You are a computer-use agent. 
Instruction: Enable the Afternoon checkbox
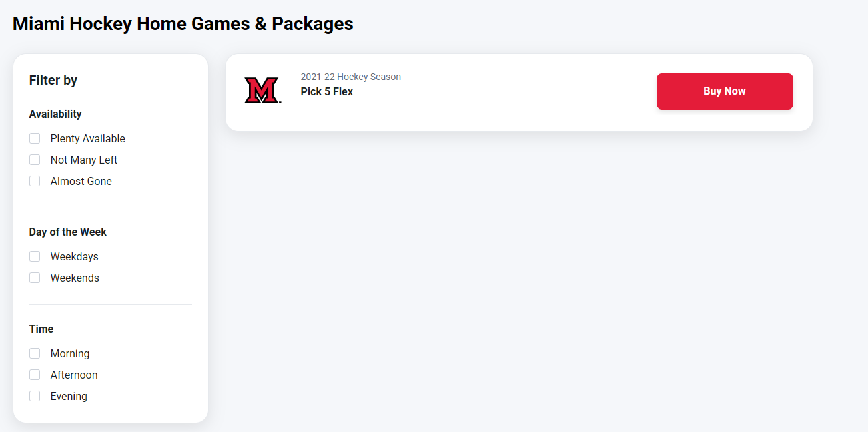tap(35, 375)
